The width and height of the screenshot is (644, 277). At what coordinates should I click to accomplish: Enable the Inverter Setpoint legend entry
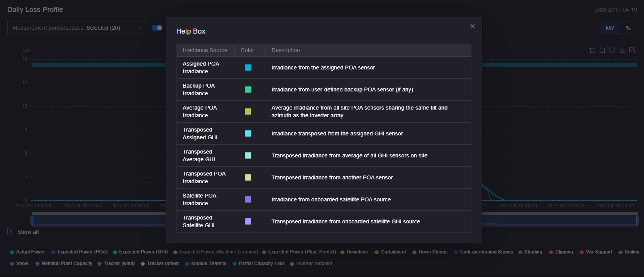pos(311,263)
